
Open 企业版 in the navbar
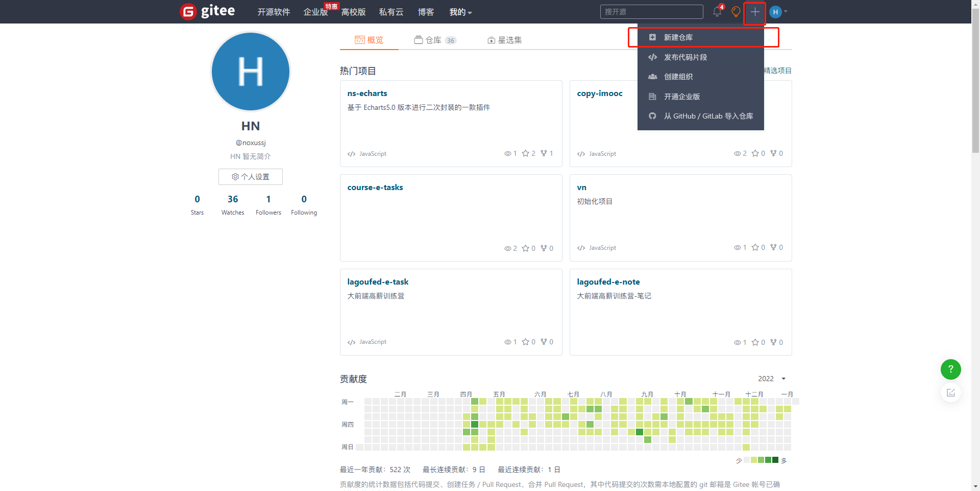(315, 12)
